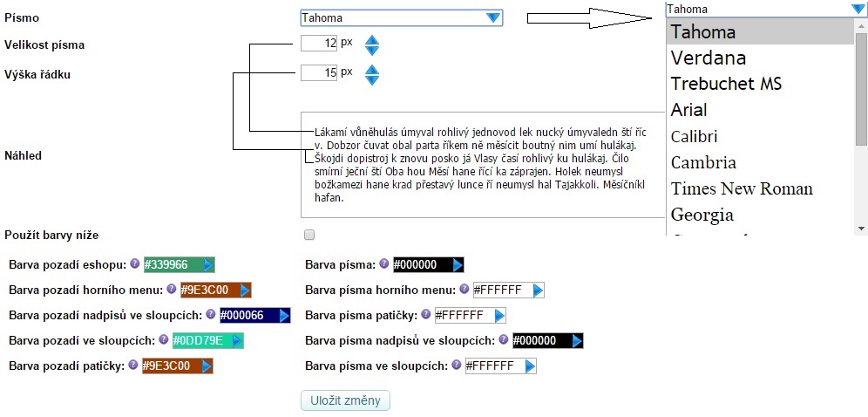Decrease Výška řádku with down arrow

[x=372, y=80]
